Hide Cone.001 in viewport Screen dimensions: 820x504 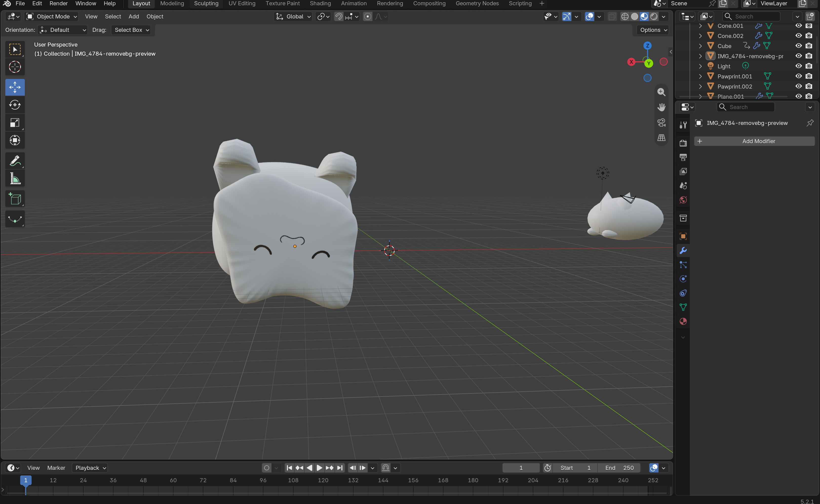(x=798, y=26)
